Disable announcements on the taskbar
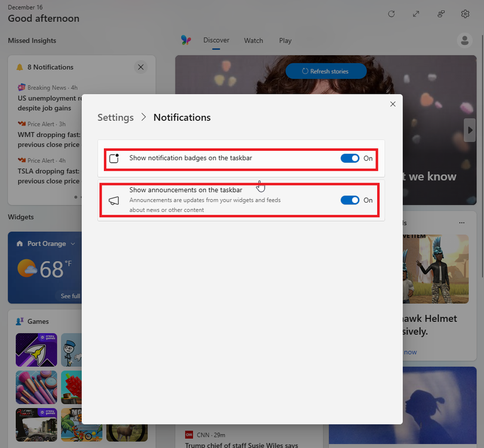This screenshot has height=448, width=484. click(x=350, y=200)
